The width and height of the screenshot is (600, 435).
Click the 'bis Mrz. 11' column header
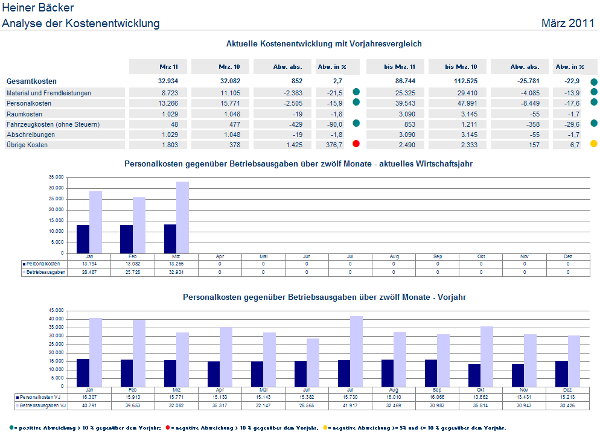tap(395, 67)
